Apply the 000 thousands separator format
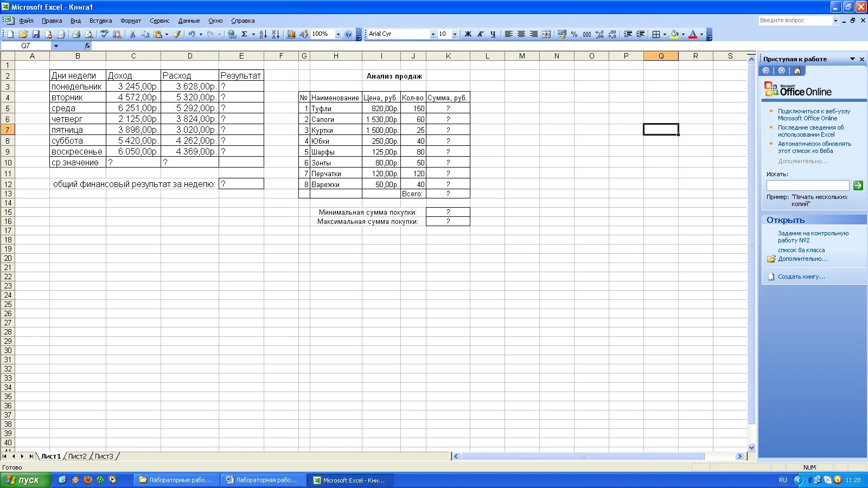This screenshot has width=868, height=488. pyautogui.click(x=587, y=34)
